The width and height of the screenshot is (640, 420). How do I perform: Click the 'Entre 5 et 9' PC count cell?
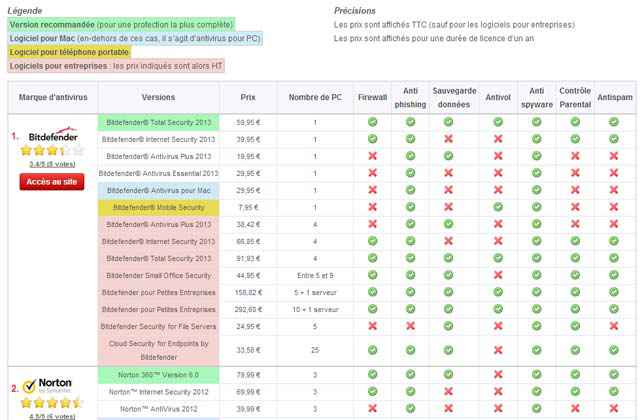(315, 276)
